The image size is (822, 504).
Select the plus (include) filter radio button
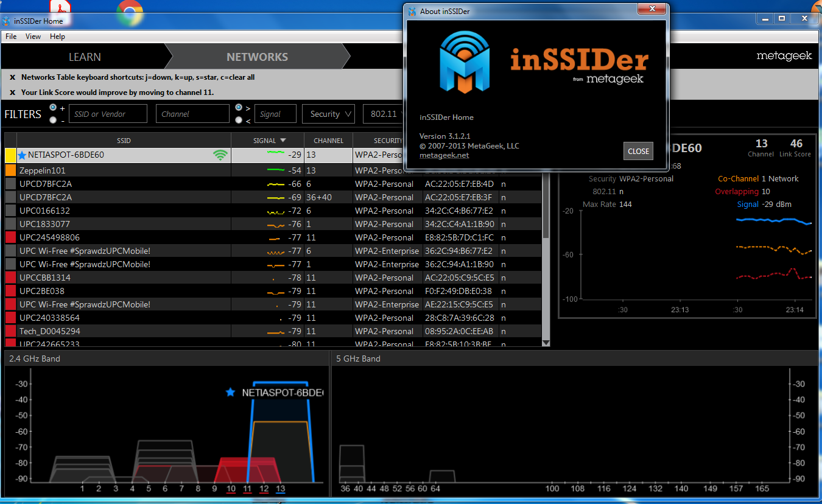(53, 108)
